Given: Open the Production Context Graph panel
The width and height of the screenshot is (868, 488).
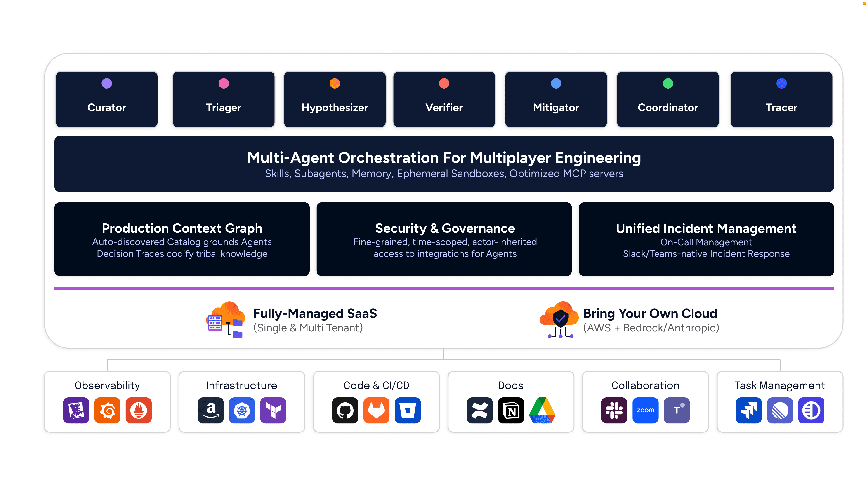Looking at the screenshot, I should (182, 239).
